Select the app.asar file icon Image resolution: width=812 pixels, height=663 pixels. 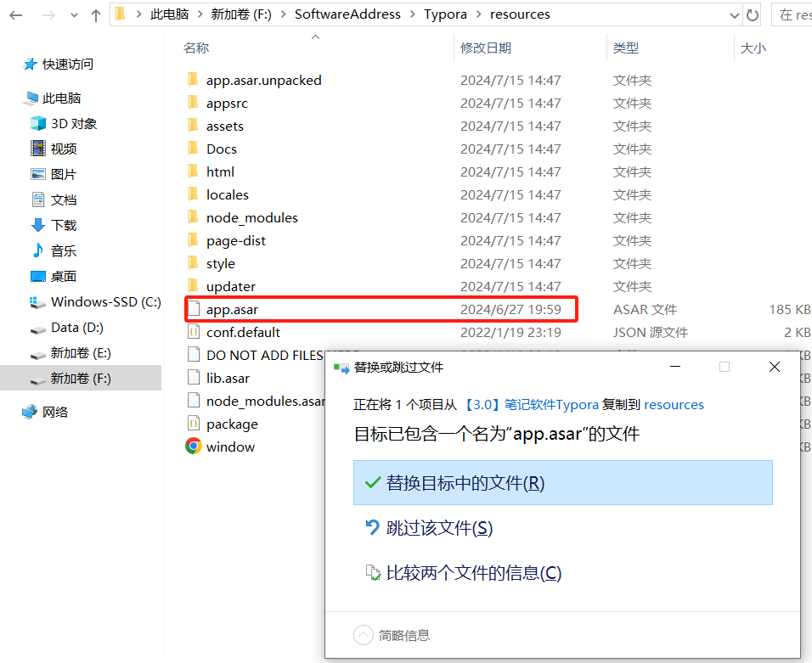[193, 309]
